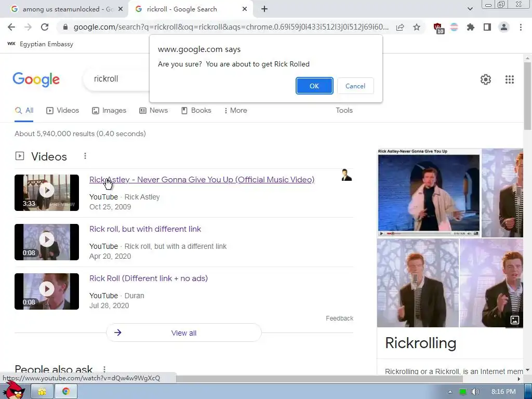532x399 pixels.
Task: Click the Rickrolling panel heading
Action: click(420, 343)
